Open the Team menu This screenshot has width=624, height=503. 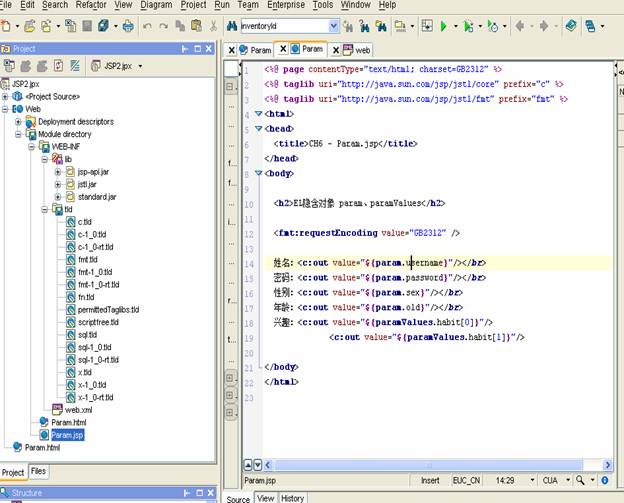pyautogui.click(x=248, y=5)
